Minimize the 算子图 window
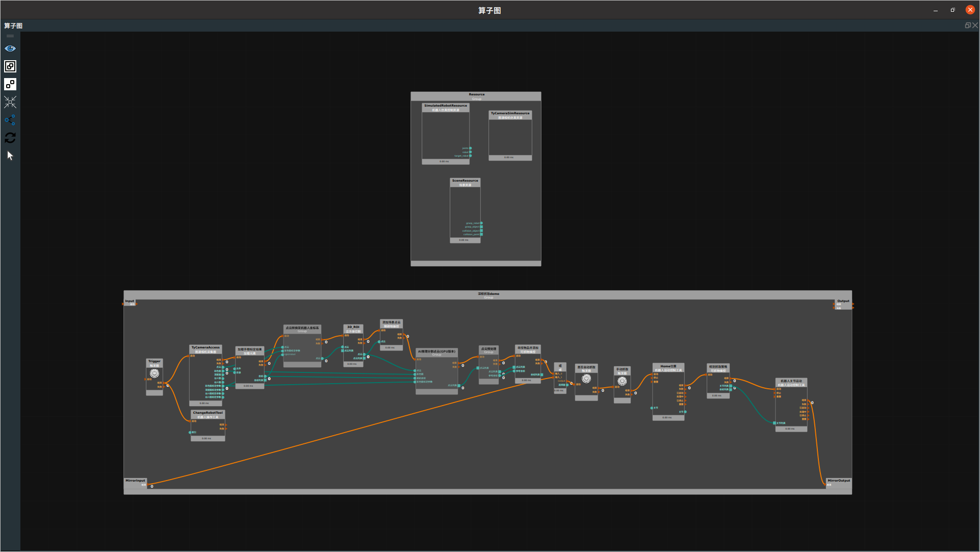Screen dimensions: 980x552 pyautogui.click(x=935, y=10)
